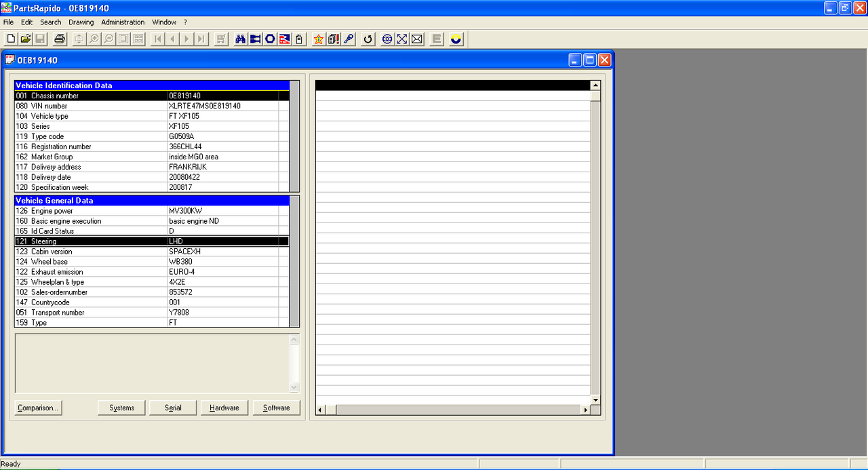Viewport: 868px width, 470px height.
Task: Print using the printer toolbar icon
Action: tap(60, 39)
